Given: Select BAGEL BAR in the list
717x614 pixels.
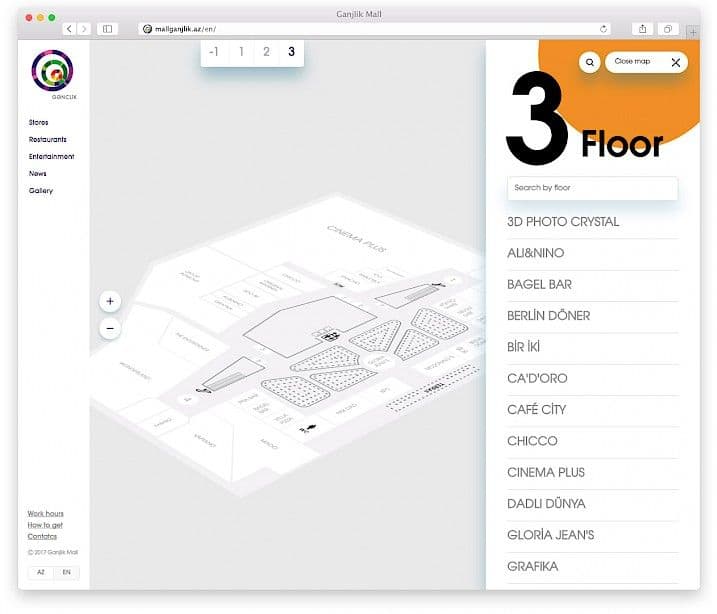Looking at the screenshot, I should (593, 285).
